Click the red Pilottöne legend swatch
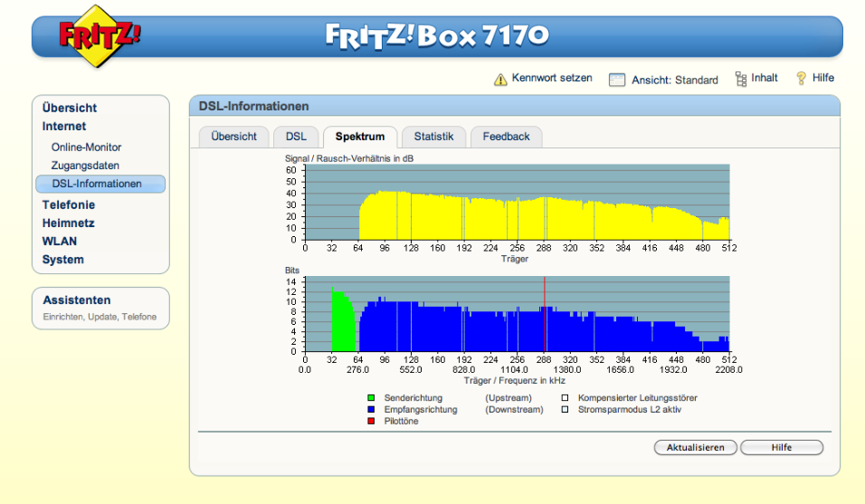Image resolution: width=865 pixels, height=504 pixels. [x=371, y=421]
